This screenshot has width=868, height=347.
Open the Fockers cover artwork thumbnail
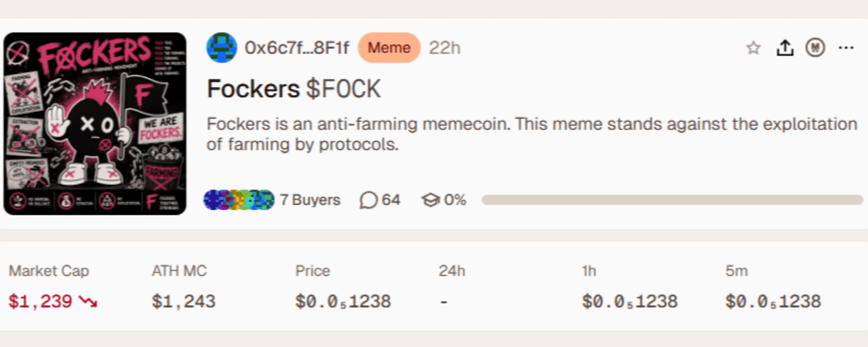pyautogui.click(x=95, y=123)
